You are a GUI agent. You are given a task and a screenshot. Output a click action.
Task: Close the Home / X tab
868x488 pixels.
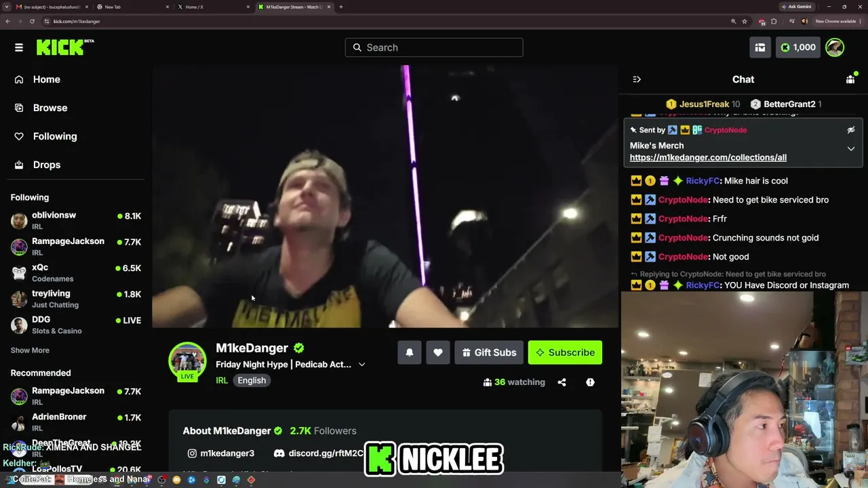pyautogui.click(x=248, y=7)
